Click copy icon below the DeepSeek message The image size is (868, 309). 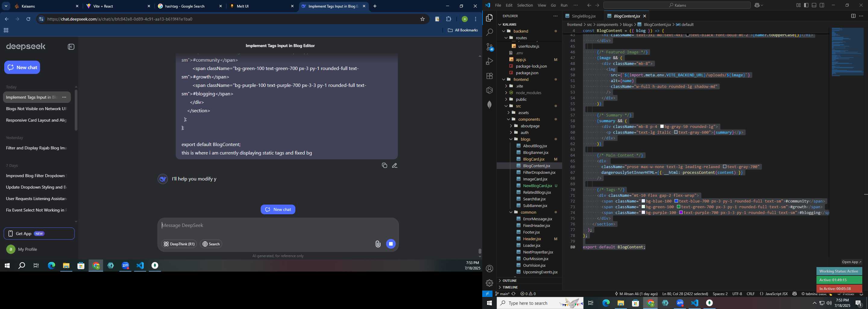pos(384,165)
